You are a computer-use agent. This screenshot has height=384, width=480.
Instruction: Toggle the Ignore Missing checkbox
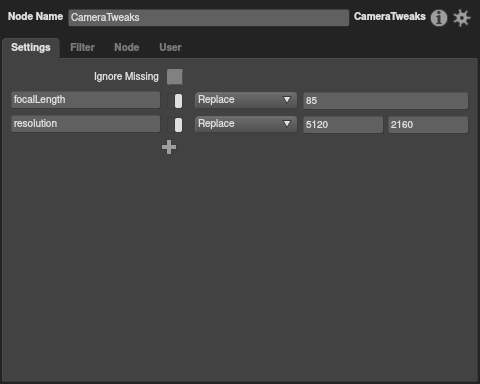pyautogui.click(x=175, y=77)
